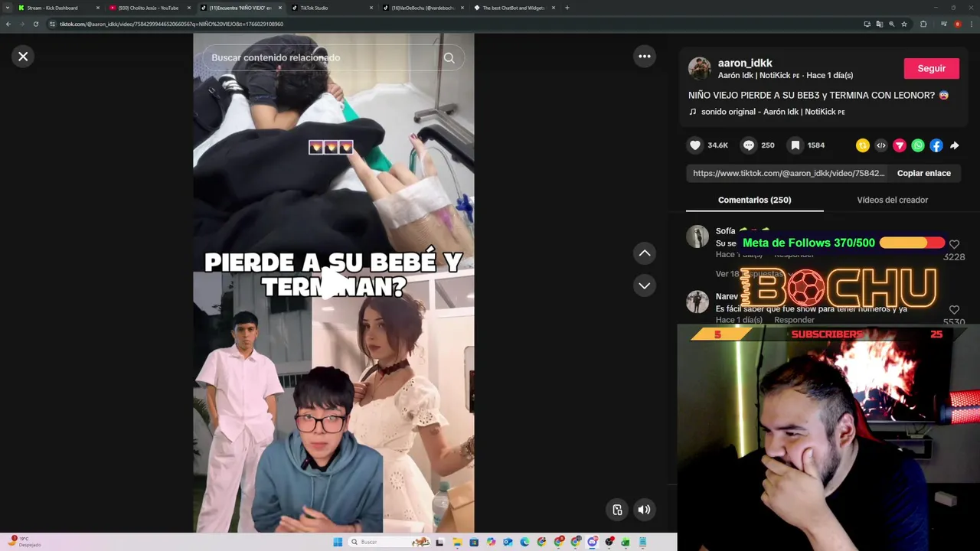
Task: Follow aaron_idkk with Seguir button
Action: point(932,68)
